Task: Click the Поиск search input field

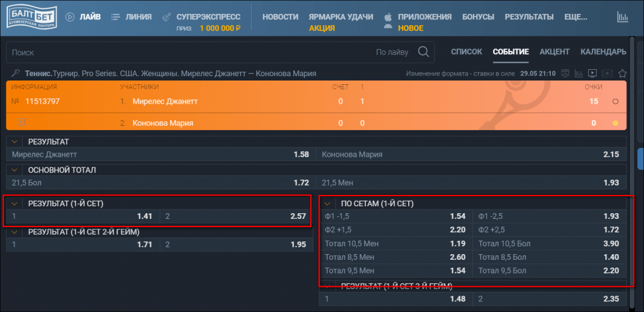Action: coord(189,53)
